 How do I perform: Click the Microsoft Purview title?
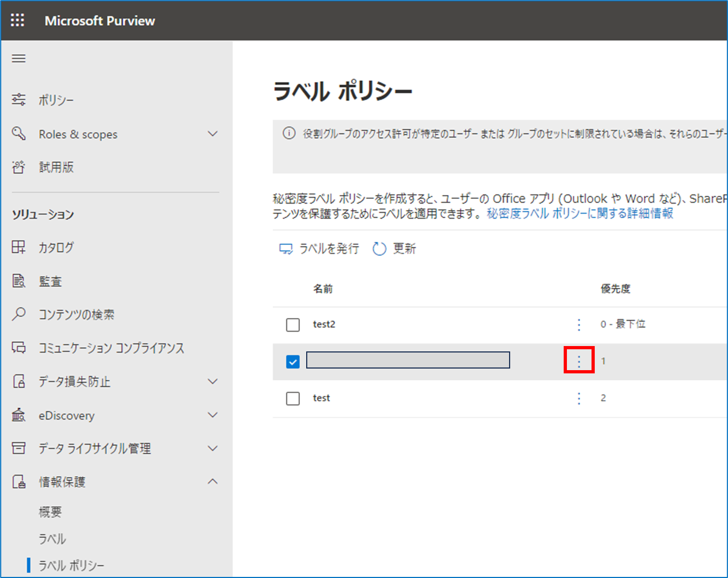pos(100,21)
